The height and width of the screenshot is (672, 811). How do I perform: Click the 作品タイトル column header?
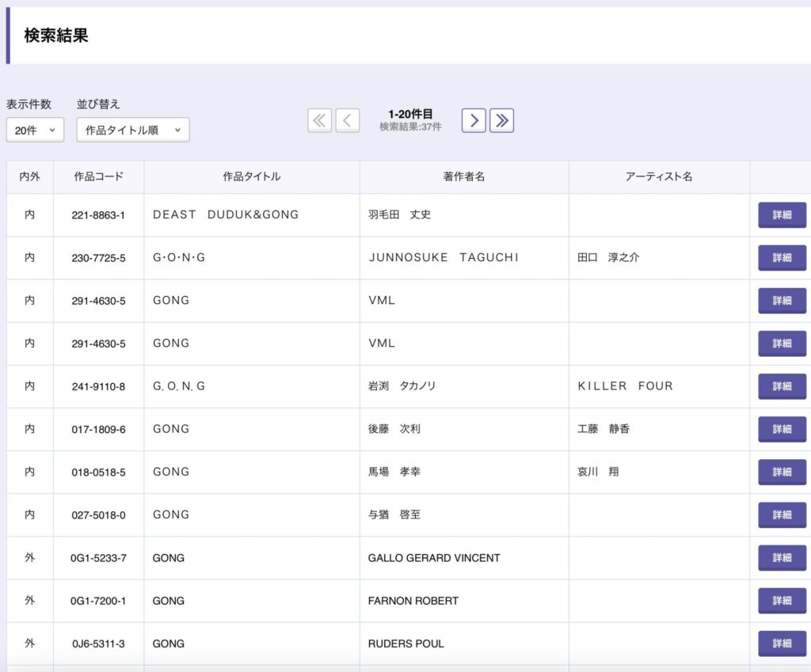tap(252, 177)
